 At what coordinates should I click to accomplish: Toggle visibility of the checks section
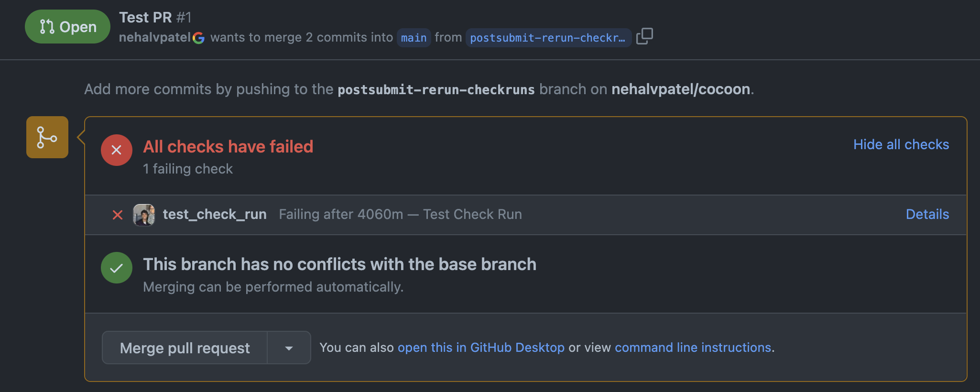click(901, 144)
